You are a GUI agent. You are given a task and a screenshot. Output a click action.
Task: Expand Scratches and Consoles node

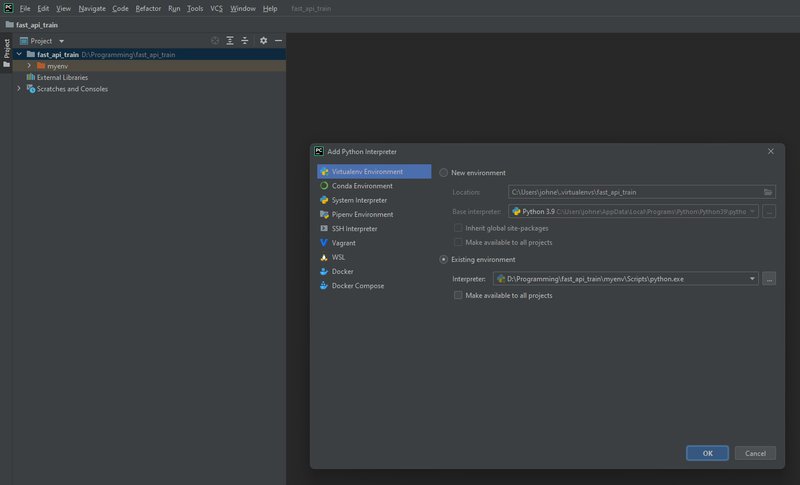(x=19, y=89)
